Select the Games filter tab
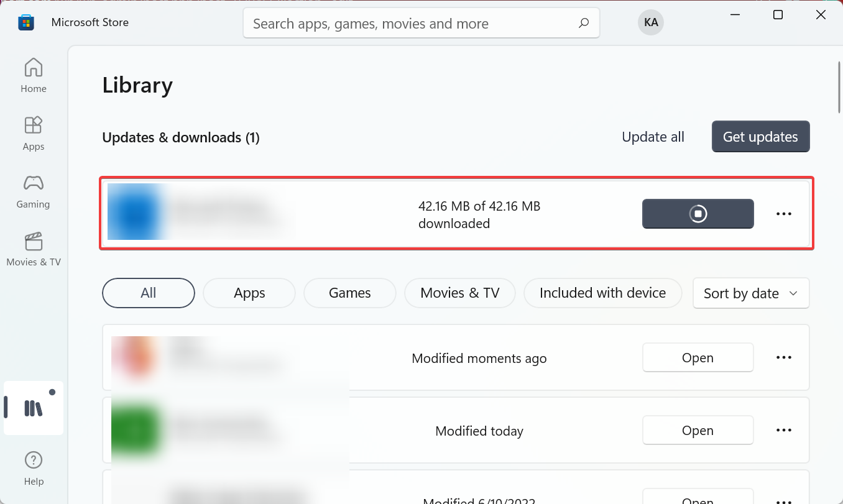This screenshot has width=843, height=504. tap(349, 293)
